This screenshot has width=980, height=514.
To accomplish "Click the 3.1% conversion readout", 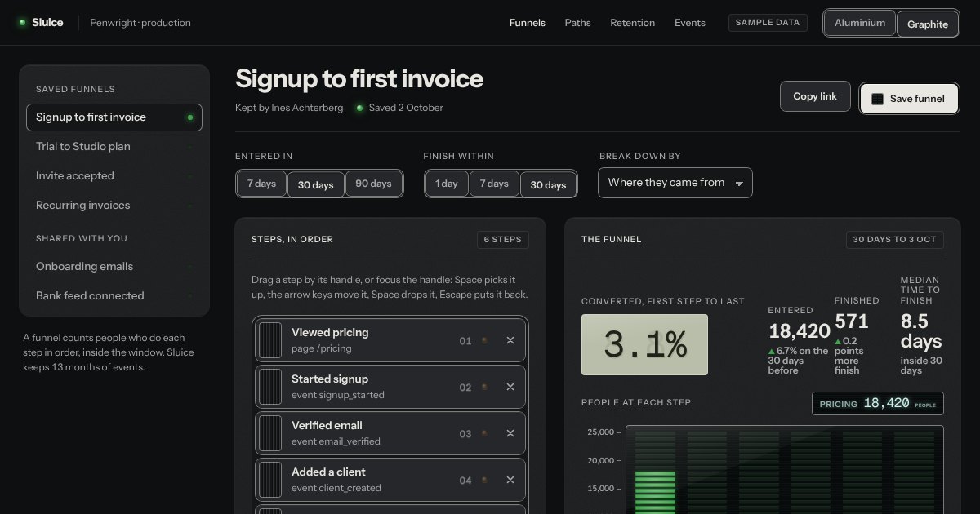I will (x=644, y=345).
